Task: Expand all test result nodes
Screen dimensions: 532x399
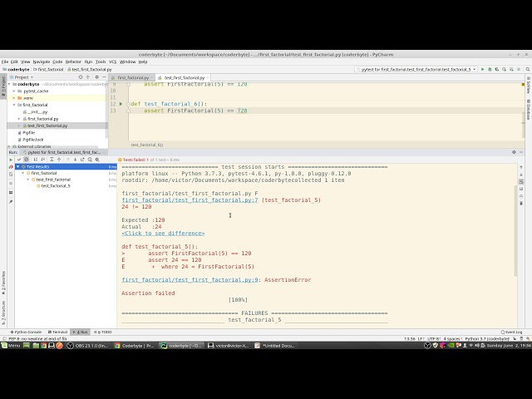Action: 52,160
